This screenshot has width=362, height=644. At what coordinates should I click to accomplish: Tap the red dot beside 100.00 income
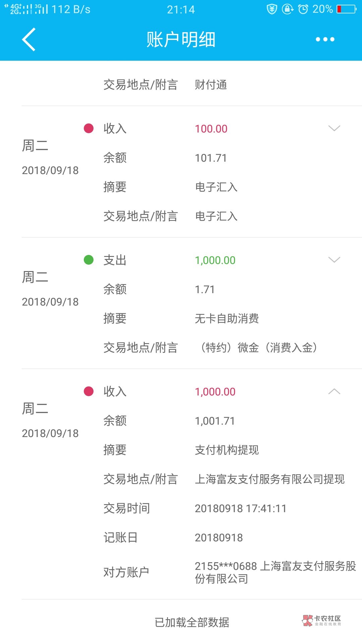point(88,128)
